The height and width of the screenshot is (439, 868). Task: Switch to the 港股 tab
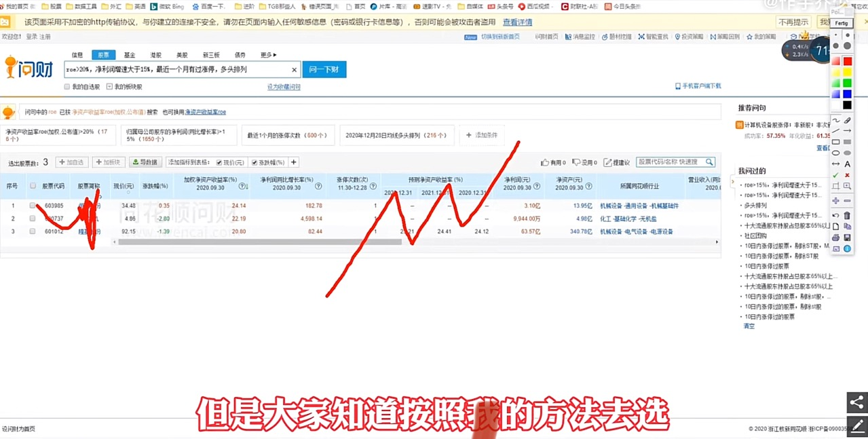156,55
